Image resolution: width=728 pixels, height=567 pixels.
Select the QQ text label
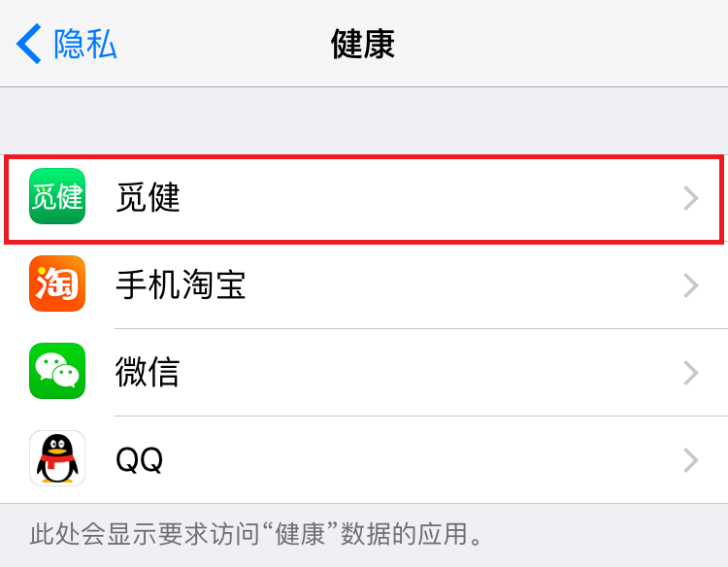coord(139,459)
